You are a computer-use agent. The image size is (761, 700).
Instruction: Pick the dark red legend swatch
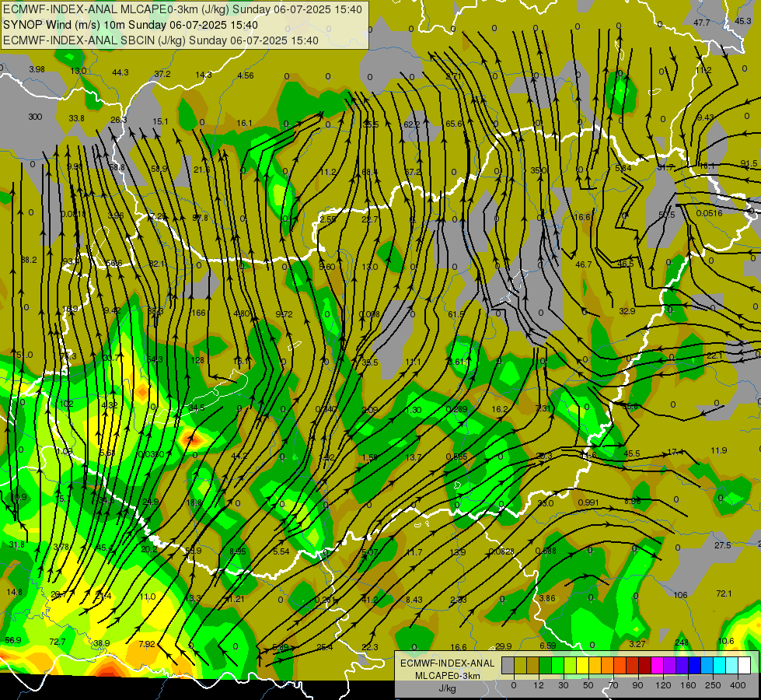tap(644, 665)
